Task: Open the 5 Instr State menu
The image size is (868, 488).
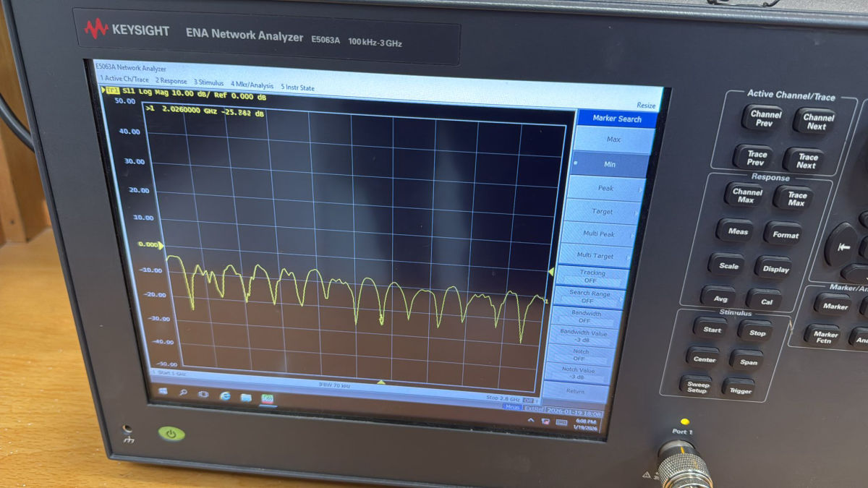Action: point(297,87)
